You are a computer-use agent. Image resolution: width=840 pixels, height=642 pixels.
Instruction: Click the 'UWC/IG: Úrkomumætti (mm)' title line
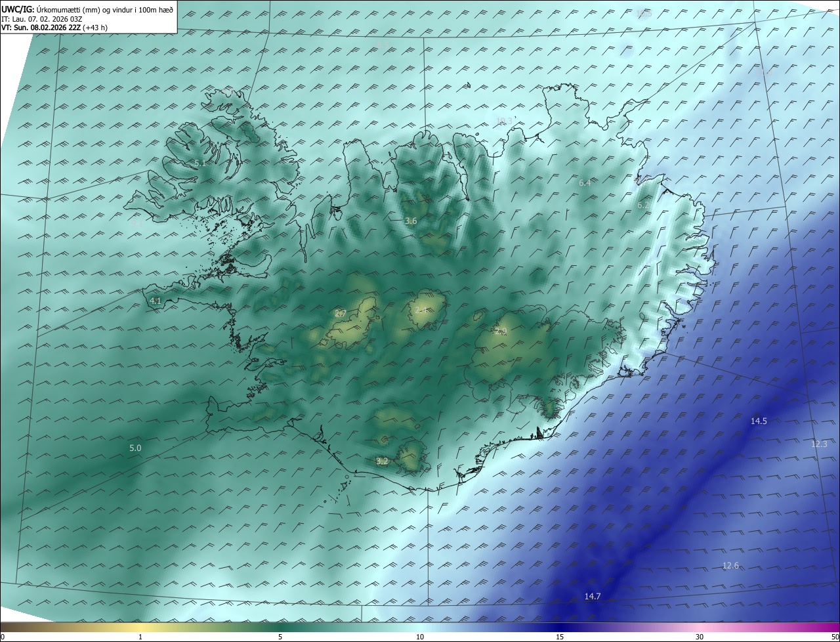point(88,9)
